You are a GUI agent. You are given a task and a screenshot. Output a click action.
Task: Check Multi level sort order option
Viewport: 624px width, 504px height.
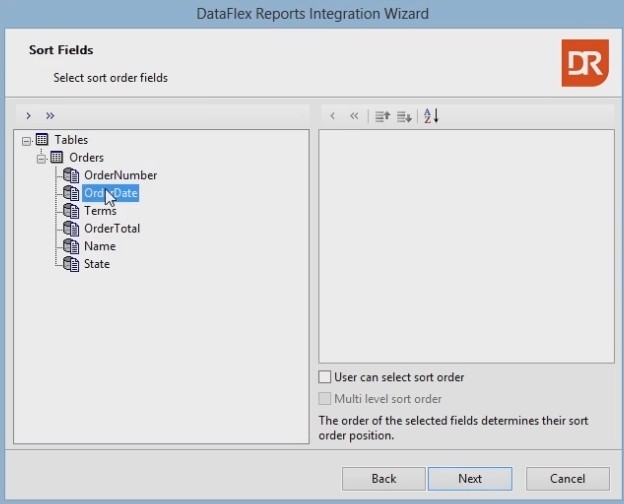coord(325,399)
